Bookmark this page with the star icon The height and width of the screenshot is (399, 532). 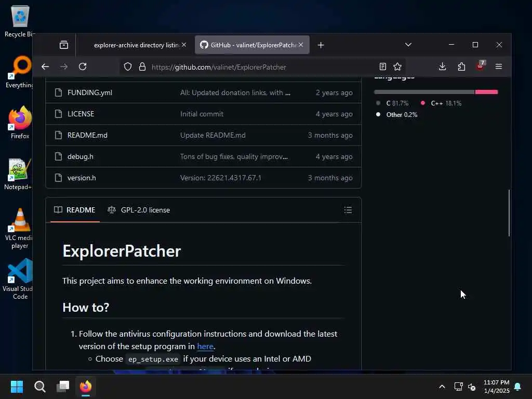(397, 67)
